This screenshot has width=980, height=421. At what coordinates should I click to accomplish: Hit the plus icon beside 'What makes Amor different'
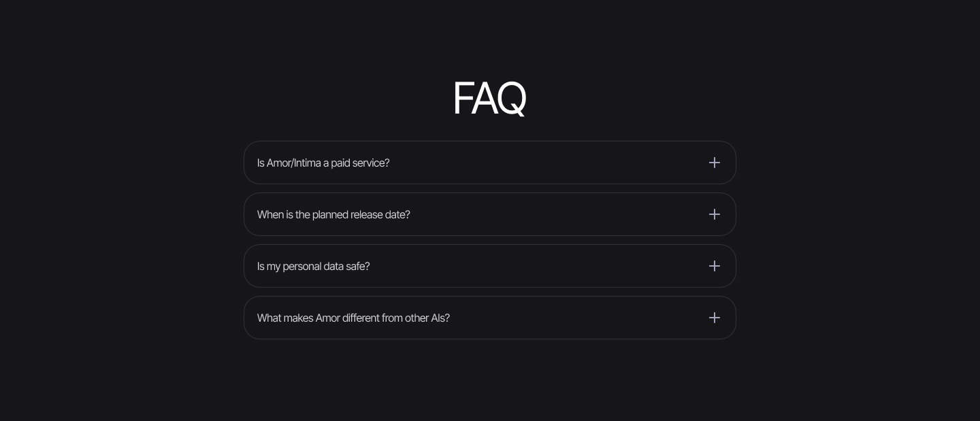click(x=714, y=318)
